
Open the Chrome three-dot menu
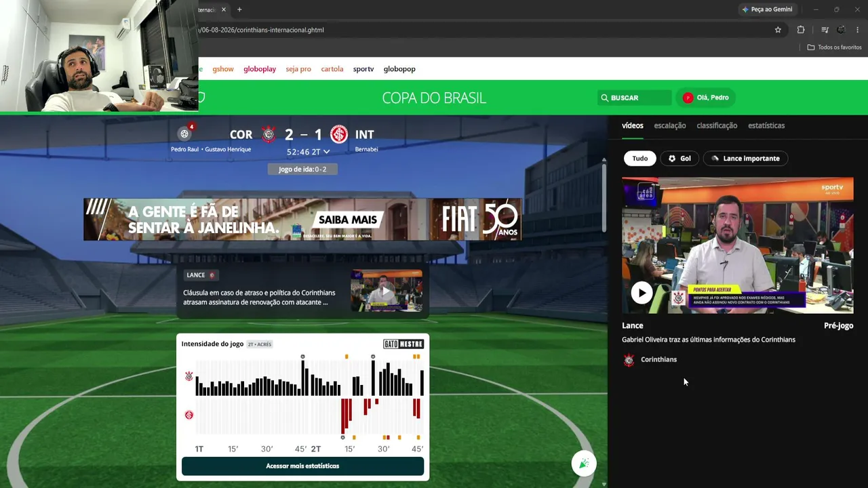[x=858, y=30]
